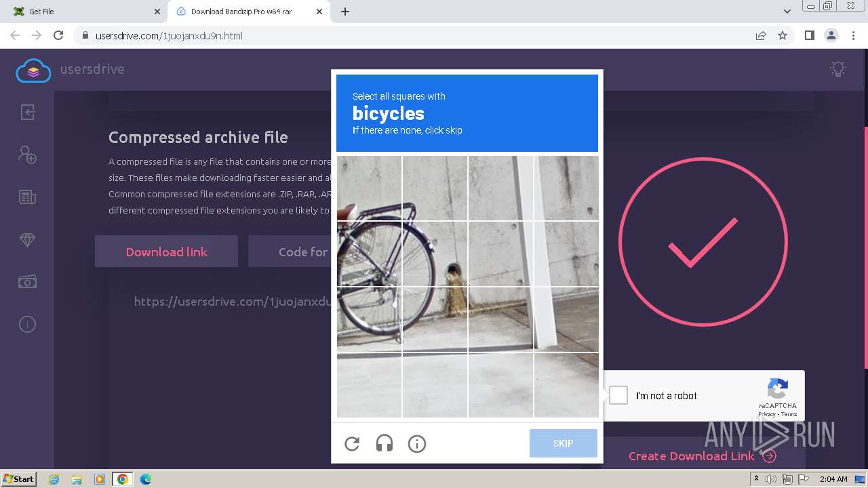Viewport: 868px width, 488px height.
Task: Switch to the Code for tab
Action: pyautogui.click(x=290, y=251)
